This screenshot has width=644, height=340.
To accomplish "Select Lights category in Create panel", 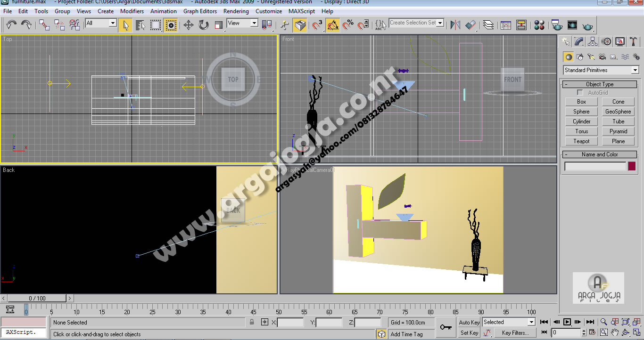I will tap(591, 57).
